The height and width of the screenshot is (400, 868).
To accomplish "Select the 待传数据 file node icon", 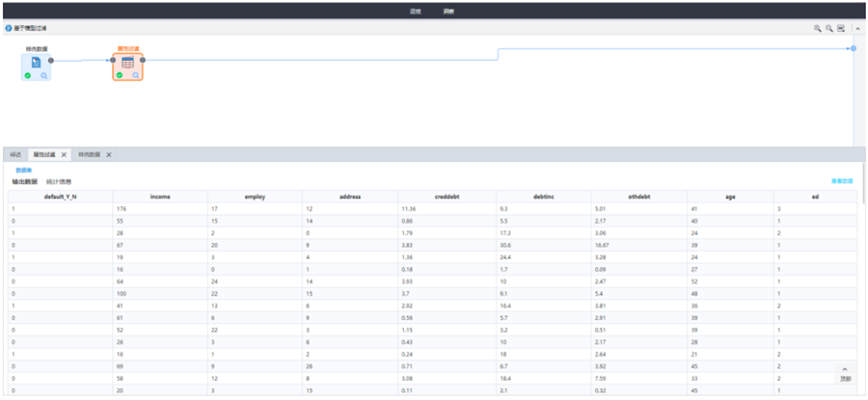I will point(36,62).
